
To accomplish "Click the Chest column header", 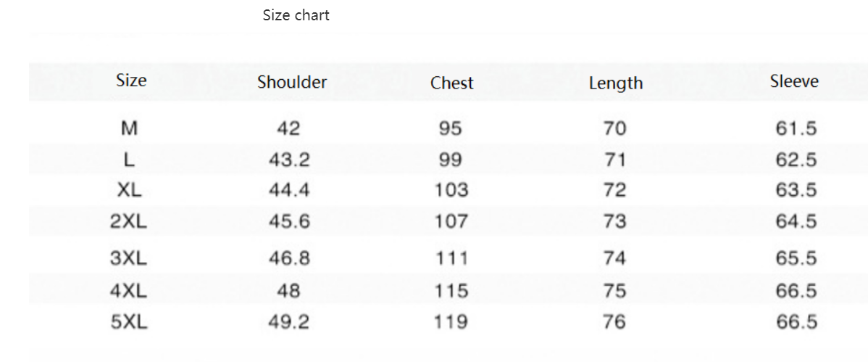I will coord(451,83).
